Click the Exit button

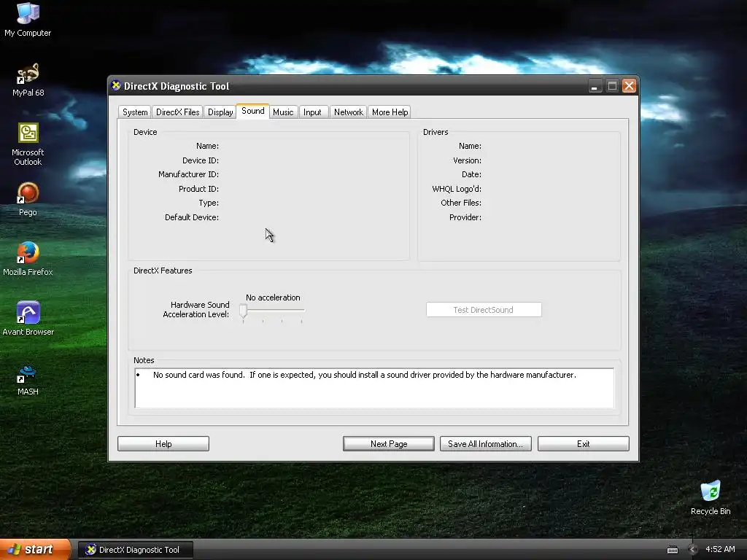pos(583,444)
